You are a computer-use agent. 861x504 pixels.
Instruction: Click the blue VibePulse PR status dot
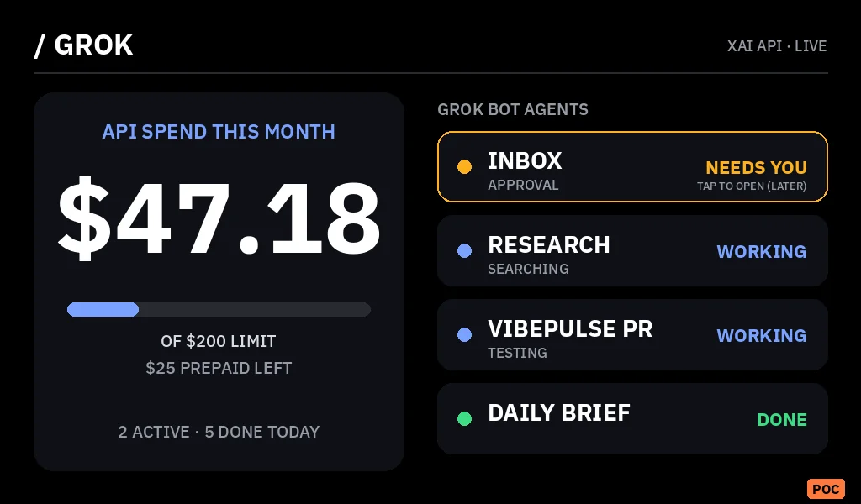pyautogui.click(x=464, y=334)
